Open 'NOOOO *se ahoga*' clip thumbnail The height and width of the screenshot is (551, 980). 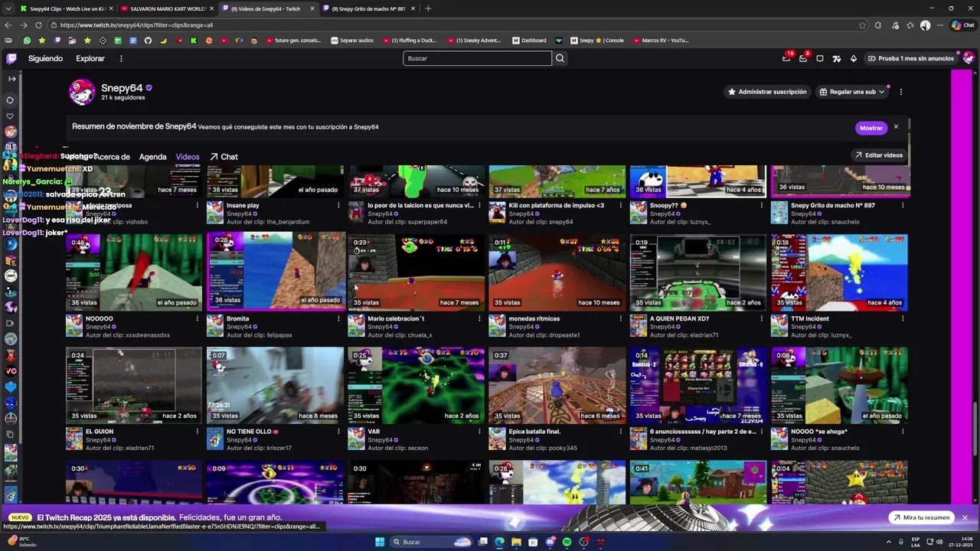[839, 385]
